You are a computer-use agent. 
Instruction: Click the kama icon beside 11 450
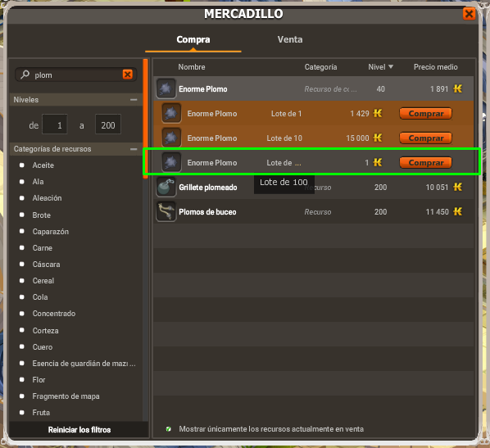coord(458,211)
